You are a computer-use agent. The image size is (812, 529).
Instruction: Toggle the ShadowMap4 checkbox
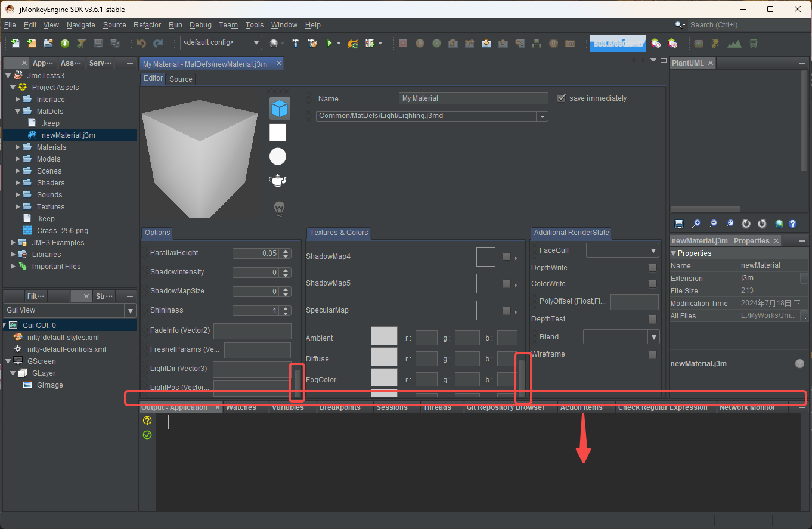click(x=506, y=256)
